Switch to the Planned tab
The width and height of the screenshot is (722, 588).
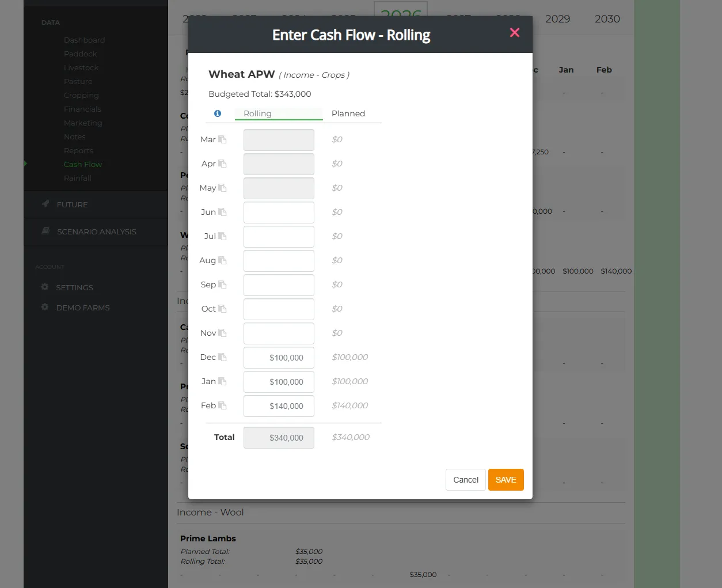(x=348, y=113)
